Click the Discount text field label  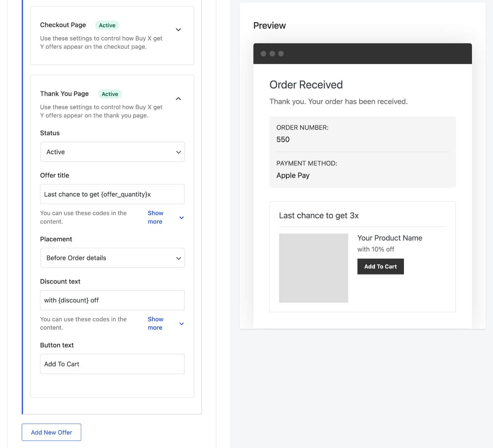click(x=60, y=282)
